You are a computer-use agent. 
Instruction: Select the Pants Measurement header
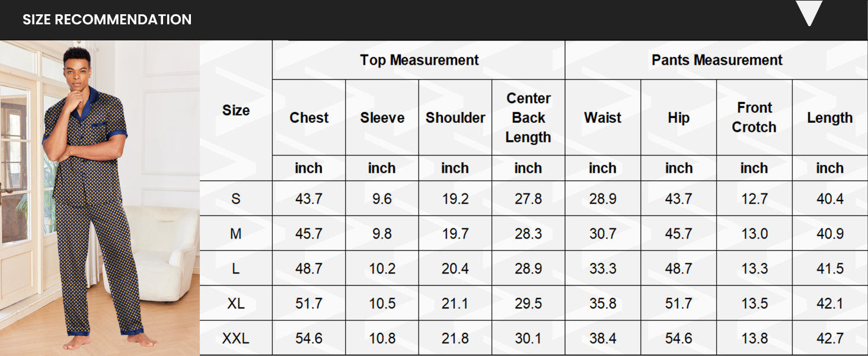717,60
